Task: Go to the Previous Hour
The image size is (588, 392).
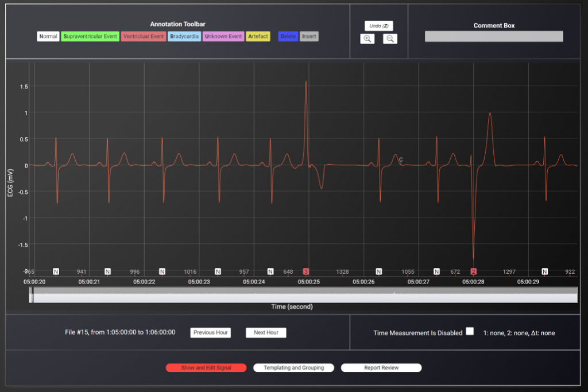Action: (210, 333)
